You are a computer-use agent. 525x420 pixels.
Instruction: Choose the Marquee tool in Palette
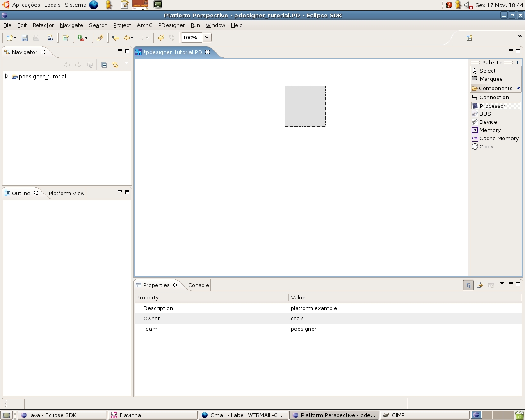(487, 79)
